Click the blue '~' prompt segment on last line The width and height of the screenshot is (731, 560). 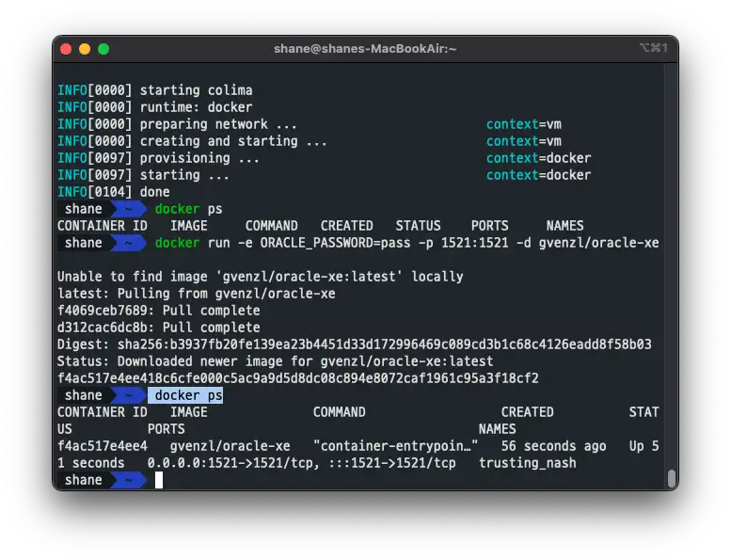pyautogui.click(x=129, y=480)
